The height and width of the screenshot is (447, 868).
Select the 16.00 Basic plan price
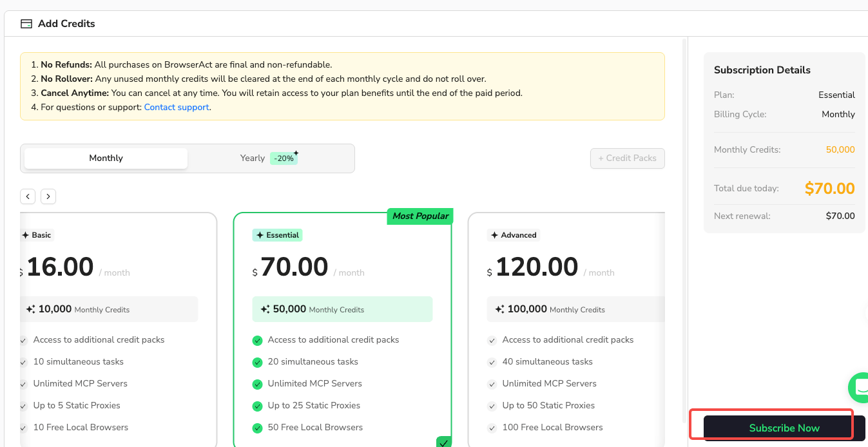[x=60, y=267]
